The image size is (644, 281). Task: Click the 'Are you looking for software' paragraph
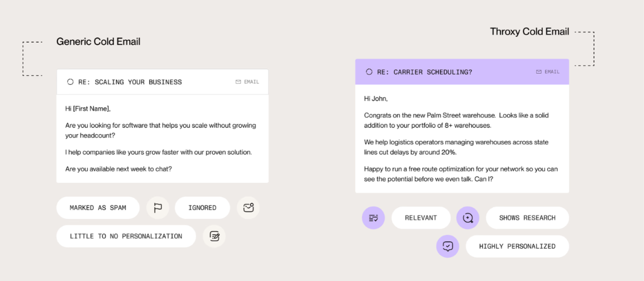tap(161, 130)
